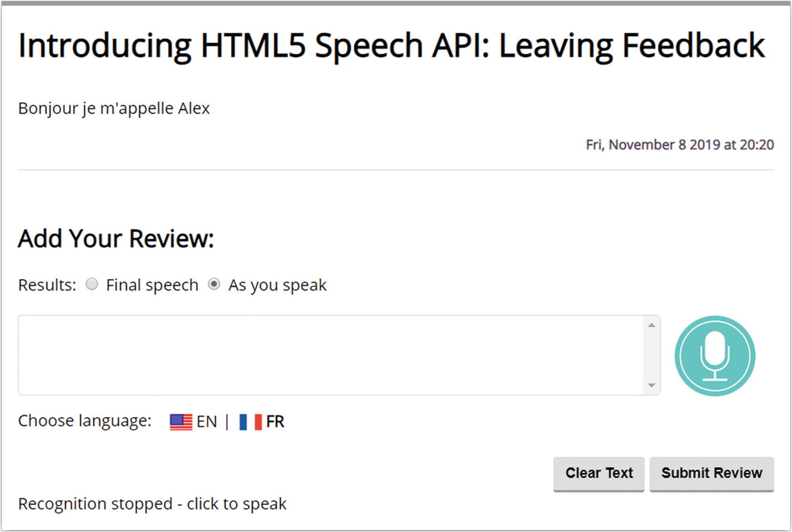Switch language to FR
Screen dimensions: 792x532
[x=275, y=422]
